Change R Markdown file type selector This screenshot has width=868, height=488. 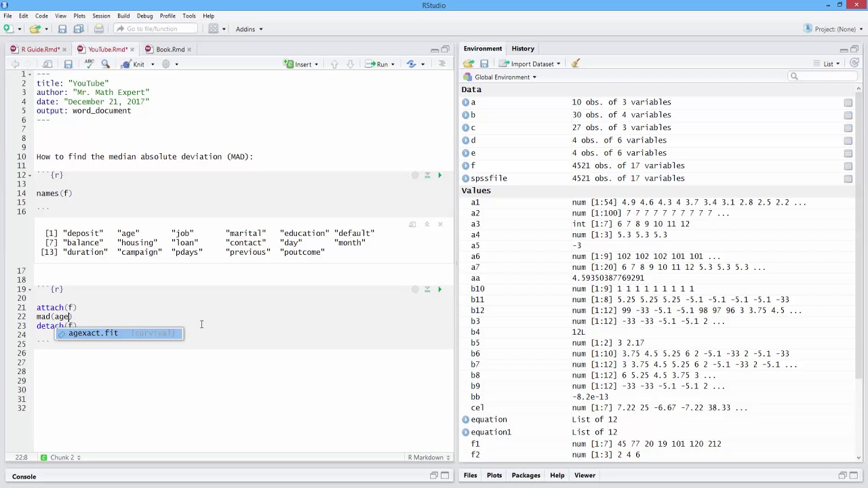point(429,457)
